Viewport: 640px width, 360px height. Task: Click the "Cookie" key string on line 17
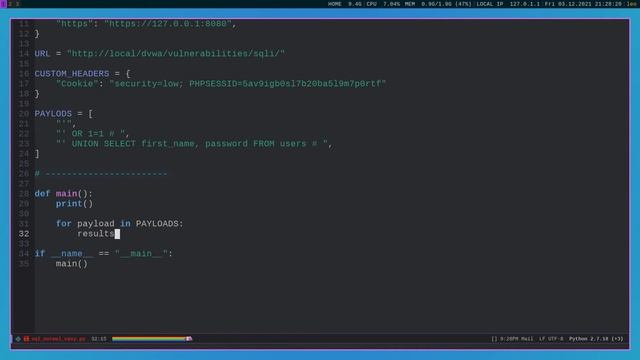77,84
